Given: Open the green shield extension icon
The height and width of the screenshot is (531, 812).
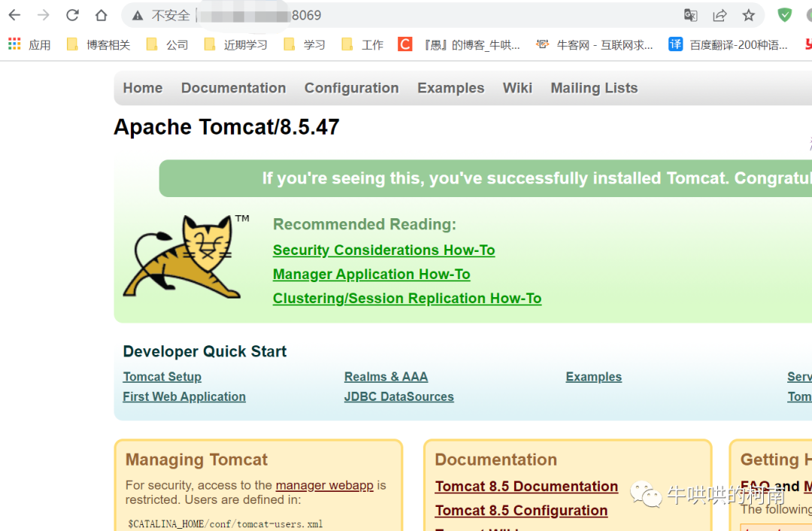Looking at the screenshot, I should (x=784, y=15).
